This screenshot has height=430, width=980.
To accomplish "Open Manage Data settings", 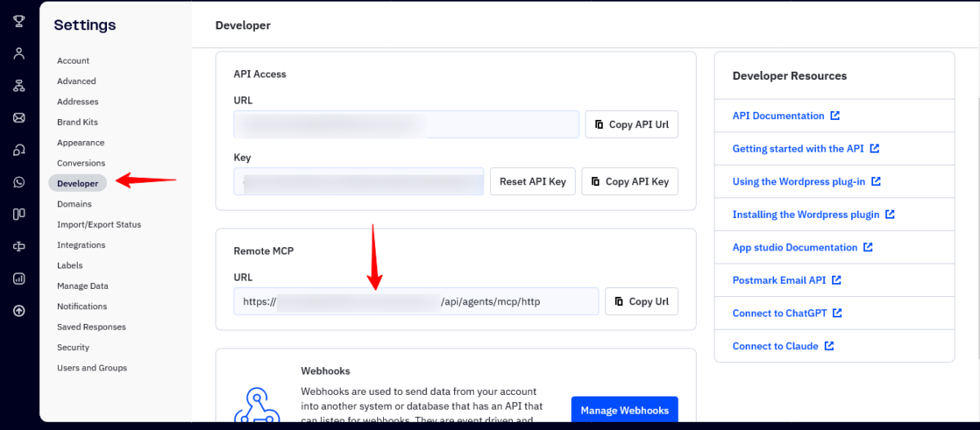I will click(x=82, y=286).
